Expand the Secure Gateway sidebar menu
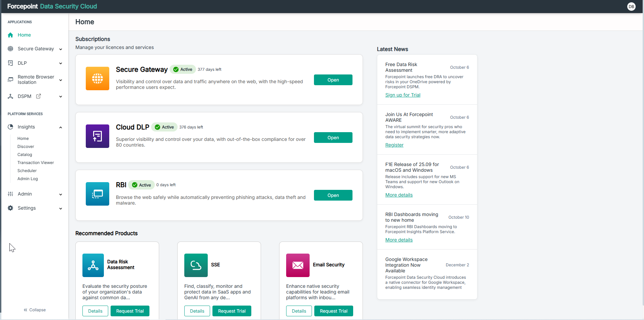This screenshot has width=644, height=320. 61,49
